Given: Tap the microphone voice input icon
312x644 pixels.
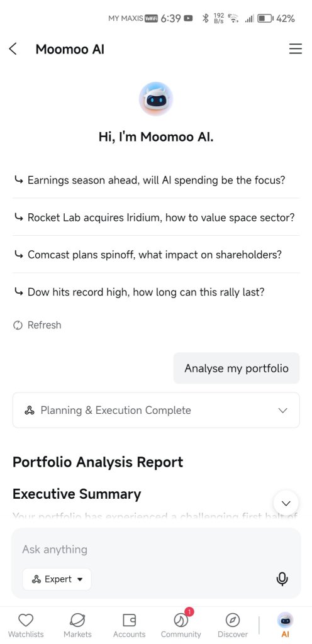Looking at the screenshot, I should [x=282, y=579].
